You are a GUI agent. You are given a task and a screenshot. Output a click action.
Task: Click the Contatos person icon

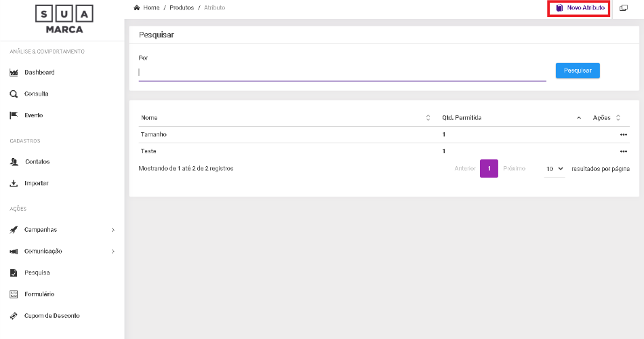(x=14, y=162)
